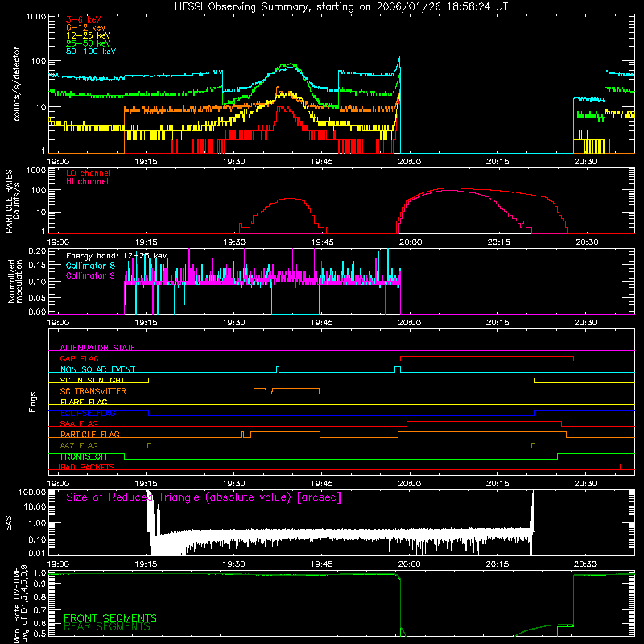Screen dimensions: 644x644
Task: Click the vertical 'Flags' axis label
Action: click(x=33, y=402)
